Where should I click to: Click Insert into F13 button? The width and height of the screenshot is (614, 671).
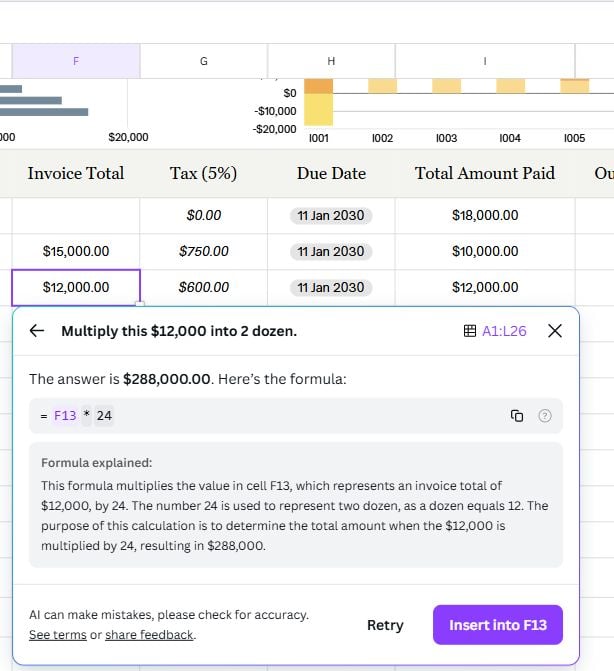pos(497,625)
